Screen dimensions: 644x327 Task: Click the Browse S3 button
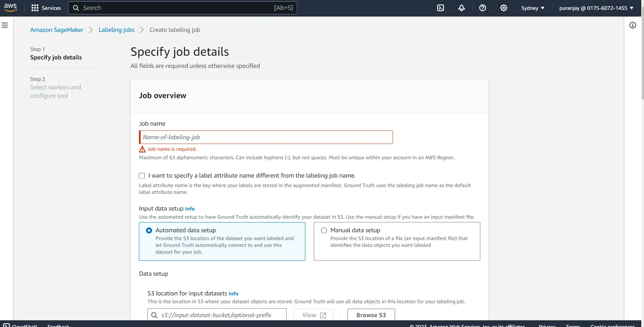coord(371,315)
